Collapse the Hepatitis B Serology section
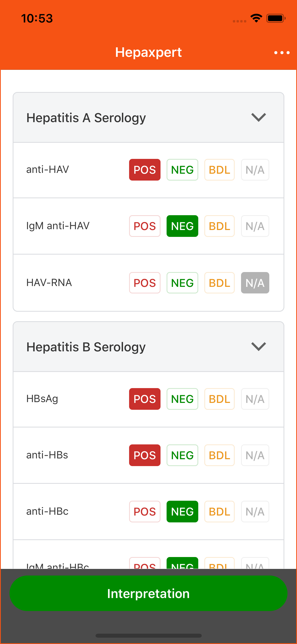This screenshot has width=297, height=644. [258, 347]
